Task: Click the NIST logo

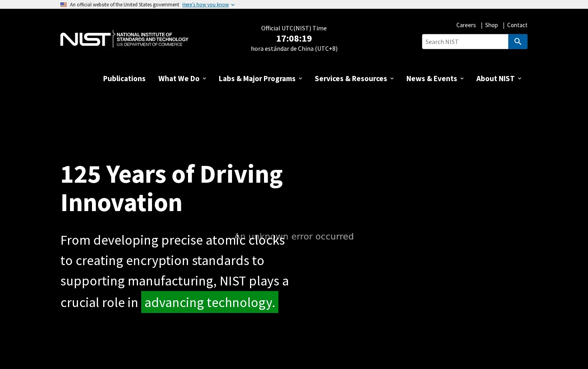Action: click(x=124, y=39)
